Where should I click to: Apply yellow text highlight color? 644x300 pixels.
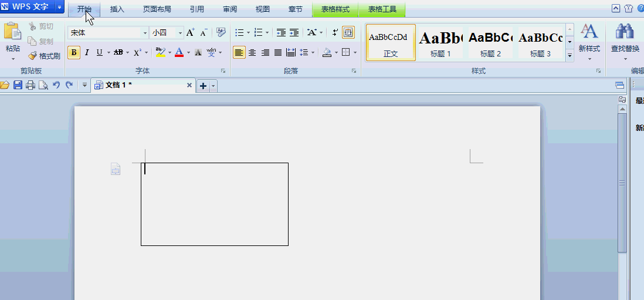click(x=160, y=53)
